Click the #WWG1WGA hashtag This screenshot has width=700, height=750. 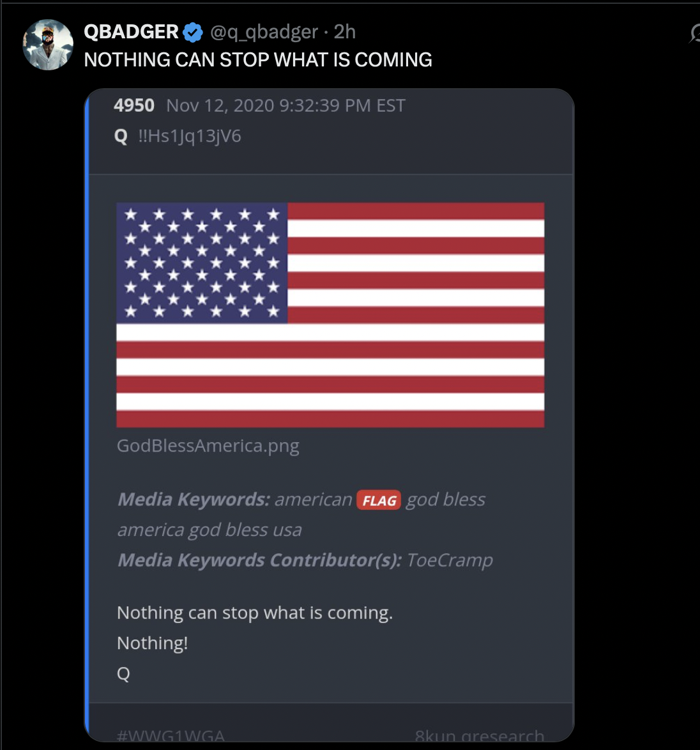coord(171,736)
